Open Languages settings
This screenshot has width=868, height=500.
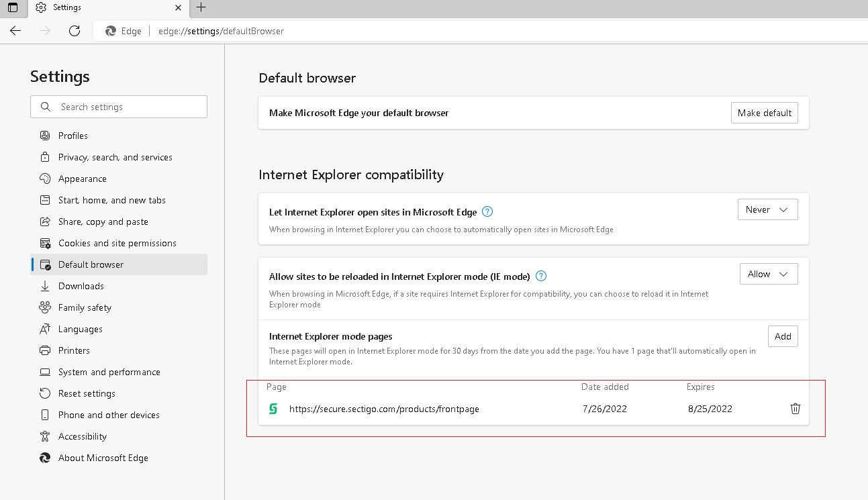pyautogui.click(x=119, y=329)
